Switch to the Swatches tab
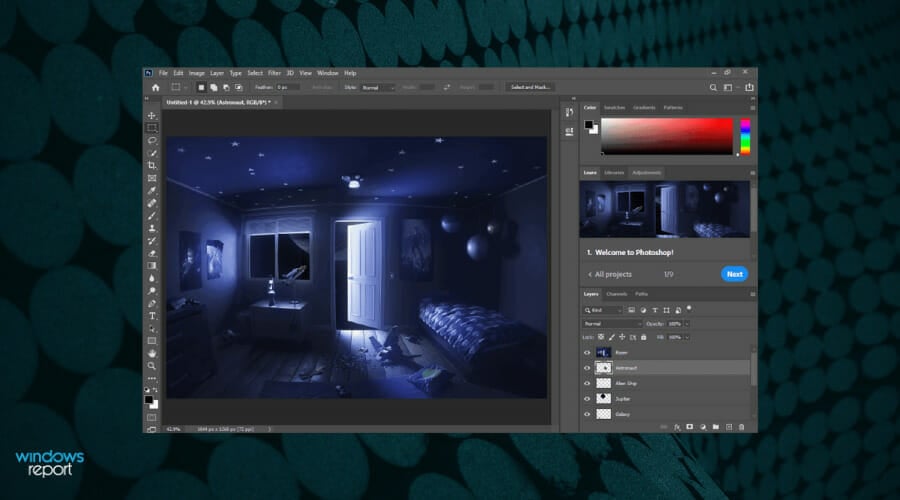Image resolution: width=900 pixels, height=500 pixels. (x=614, y=108)
